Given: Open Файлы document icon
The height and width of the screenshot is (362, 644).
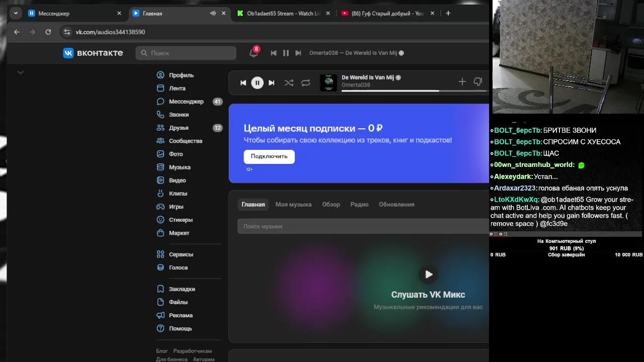Looking at the screenshot, I should pos(160,302).
